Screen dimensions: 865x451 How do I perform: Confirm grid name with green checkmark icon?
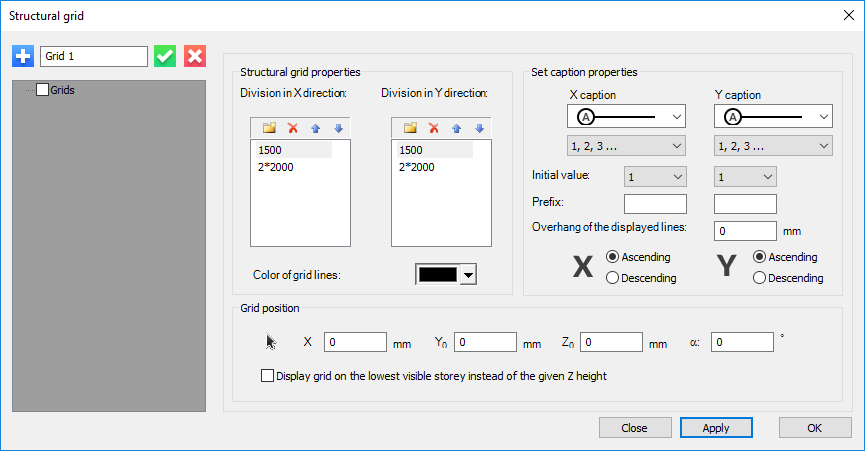165,56
